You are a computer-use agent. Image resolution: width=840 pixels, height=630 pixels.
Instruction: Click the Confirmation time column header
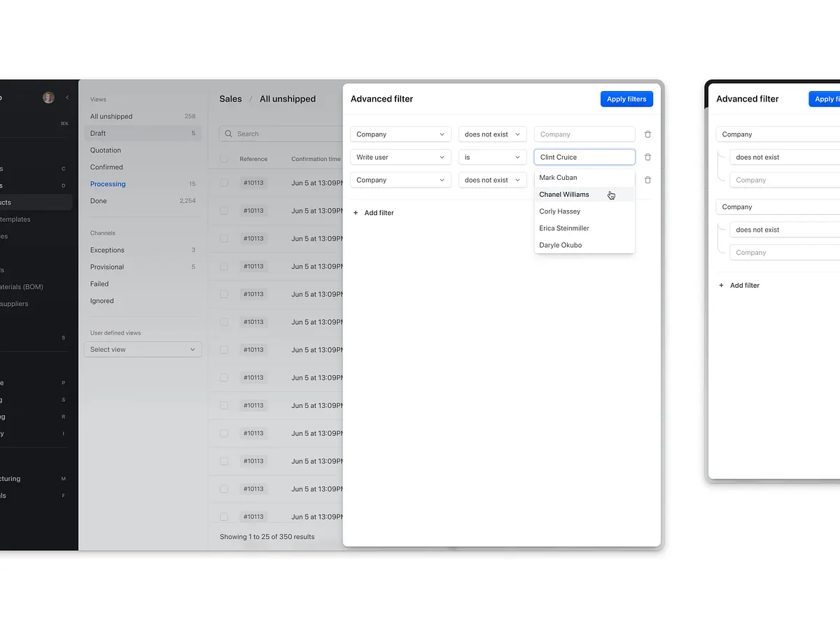tap(316, 159)
